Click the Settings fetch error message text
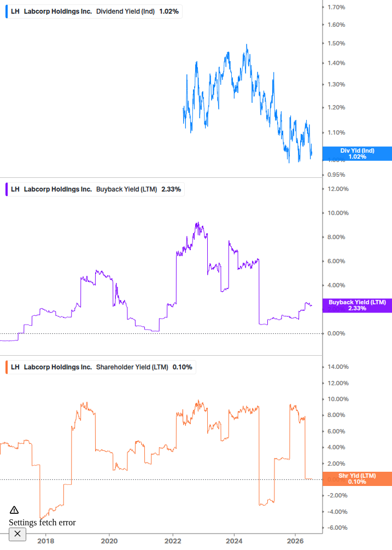Image resolution: width=392 pixels, height=550 pixels. (42, 522)
